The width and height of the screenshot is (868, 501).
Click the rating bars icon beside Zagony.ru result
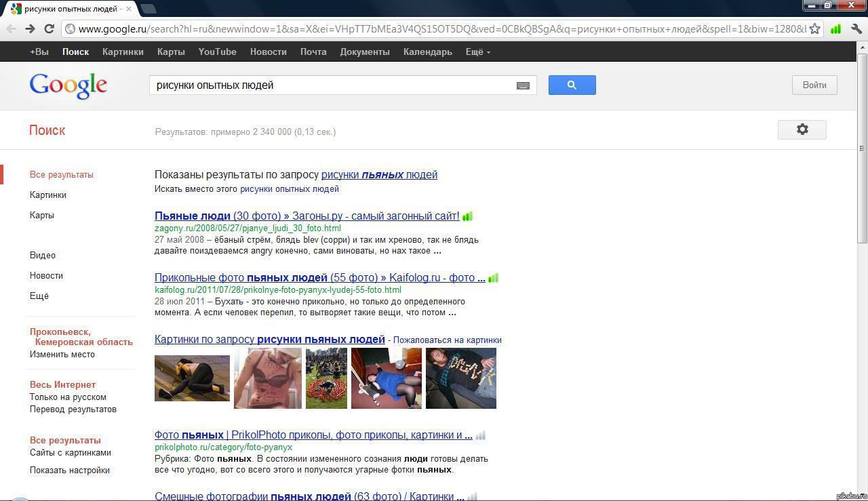pos(467,216)
